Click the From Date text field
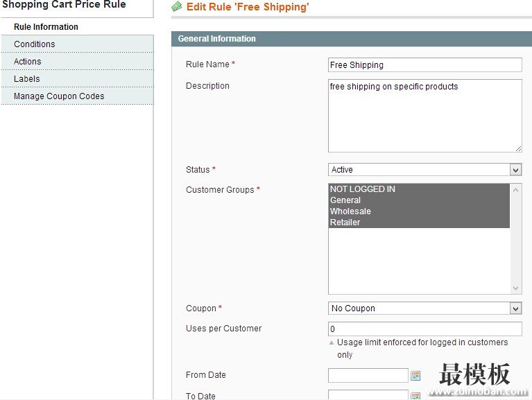 point(368,376)
